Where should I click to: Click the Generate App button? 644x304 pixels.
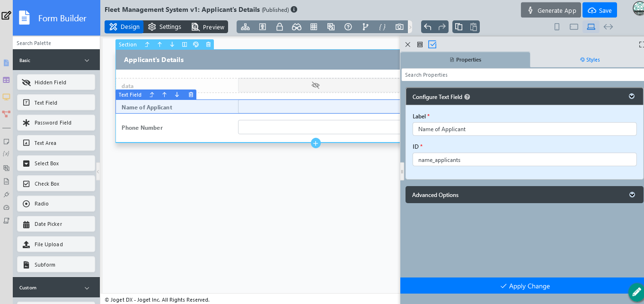(551, 10)
